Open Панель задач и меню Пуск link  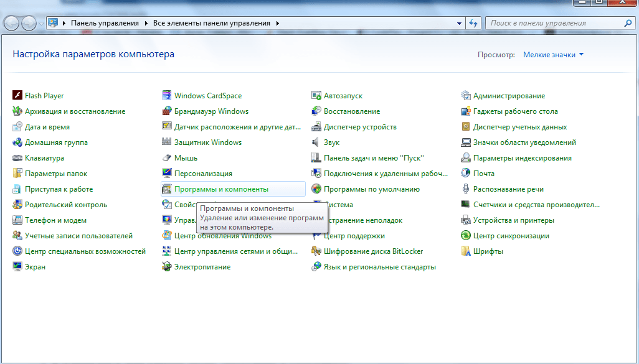[x=374, y=158]
